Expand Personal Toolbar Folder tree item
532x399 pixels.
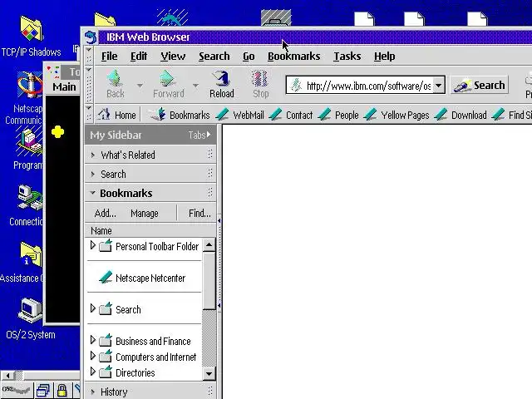coord(92,245)
